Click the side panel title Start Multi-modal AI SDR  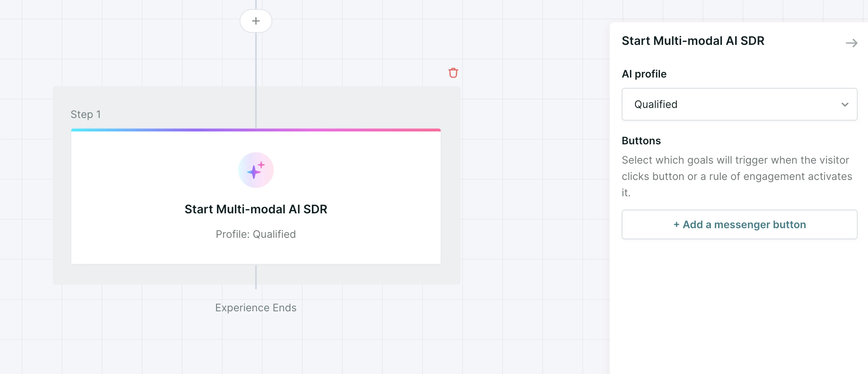click(x=693, y=41)
